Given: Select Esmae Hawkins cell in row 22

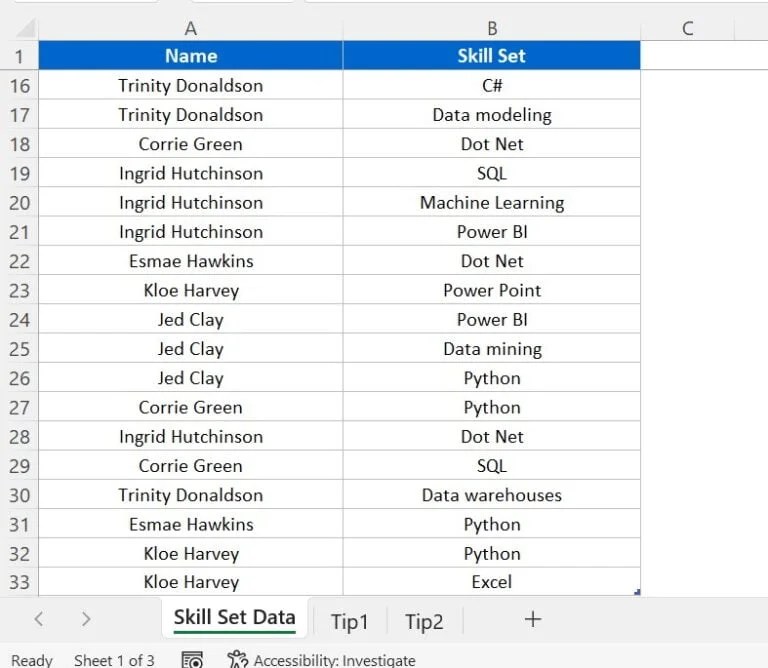Looking at the screenshot, I should 191,261.
